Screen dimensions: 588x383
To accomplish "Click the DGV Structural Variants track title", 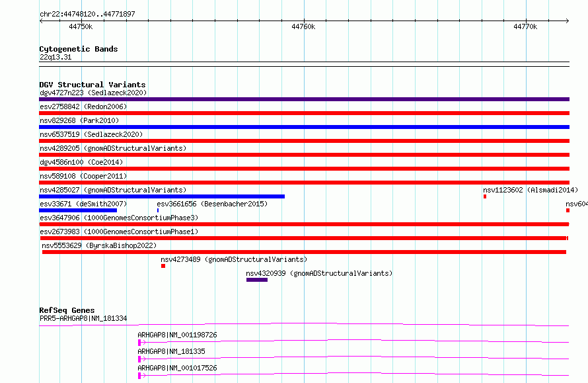I will pyautogui.click(x=92, y=85).
